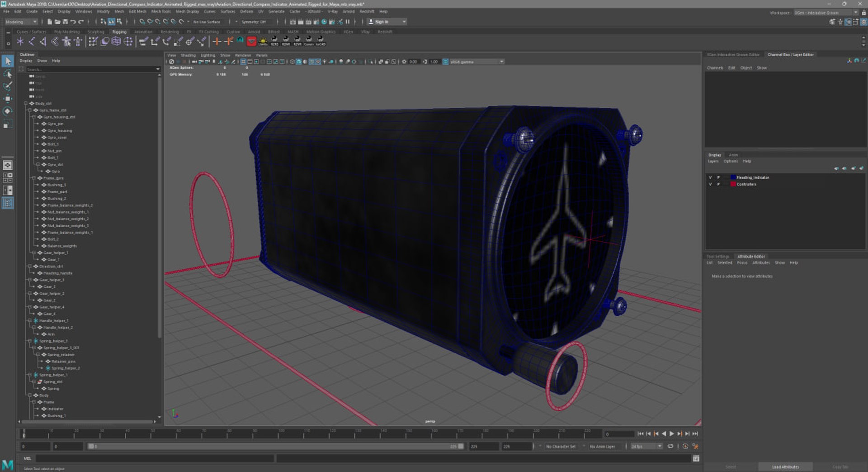Open the Modeling menu set dropdown
868x472 pixels.
(21, 22)
